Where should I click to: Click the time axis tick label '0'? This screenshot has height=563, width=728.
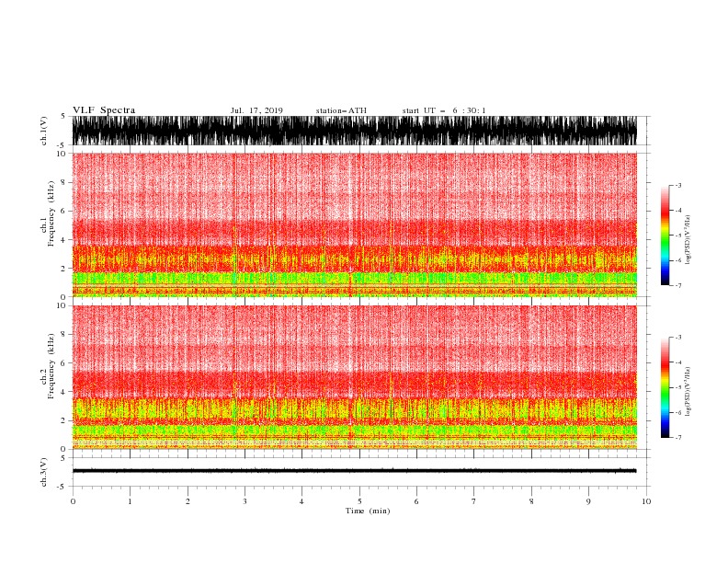point(73,501)
